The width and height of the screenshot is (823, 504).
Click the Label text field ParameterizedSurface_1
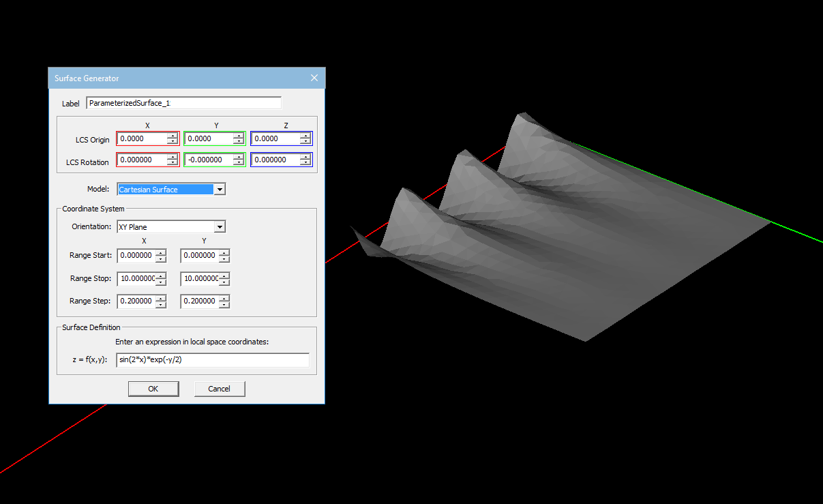(184, 103)
